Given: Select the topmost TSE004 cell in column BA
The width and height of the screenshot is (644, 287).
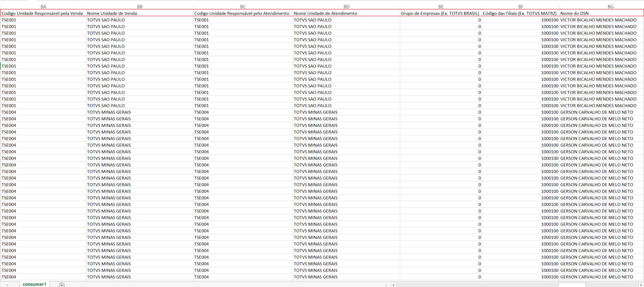Looking at the screenshot, I should pyautogui.click(x=43, y=112).
